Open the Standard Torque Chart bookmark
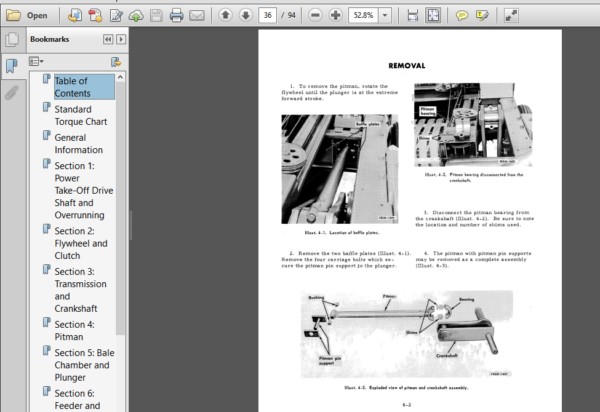Image resolution: width=600 pixels, height=412 pixels. click(81, 115)
